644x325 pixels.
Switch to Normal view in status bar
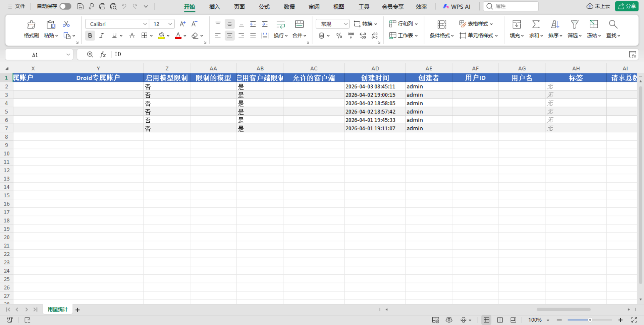tap(486, 320)
